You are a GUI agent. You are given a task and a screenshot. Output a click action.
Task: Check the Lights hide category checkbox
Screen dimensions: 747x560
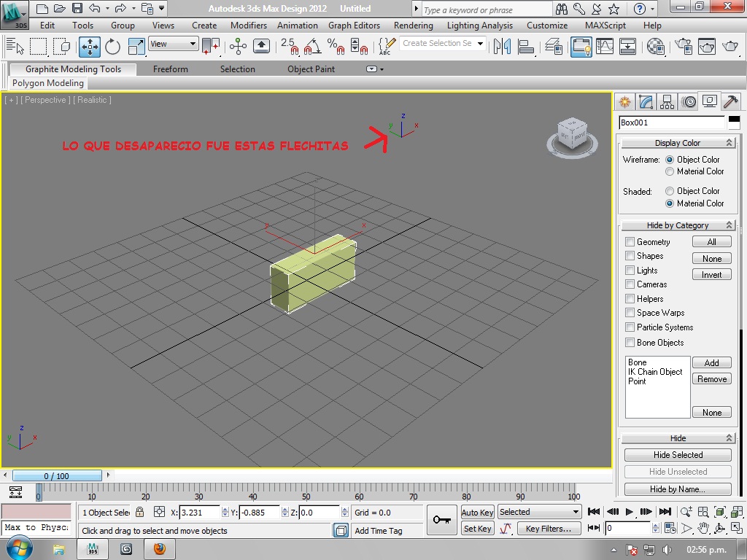tap(630, 270)
